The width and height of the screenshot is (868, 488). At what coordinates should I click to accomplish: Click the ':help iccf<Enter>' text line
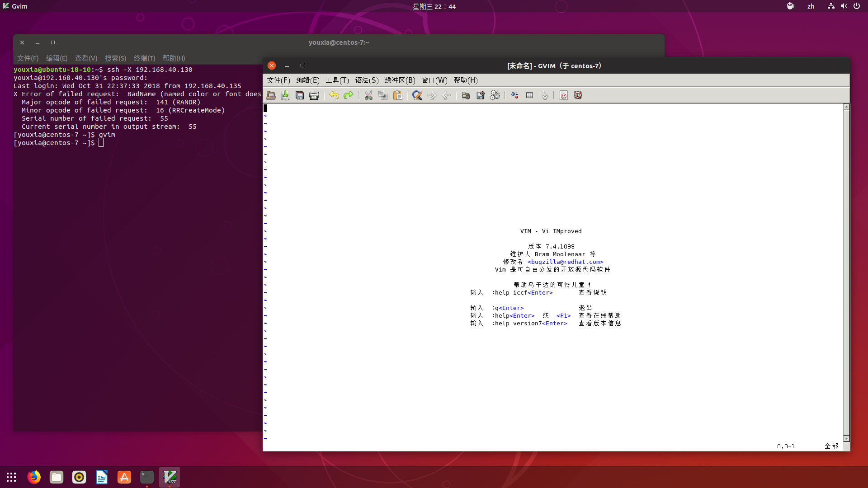pyautogui.click(x=522, y=293)
